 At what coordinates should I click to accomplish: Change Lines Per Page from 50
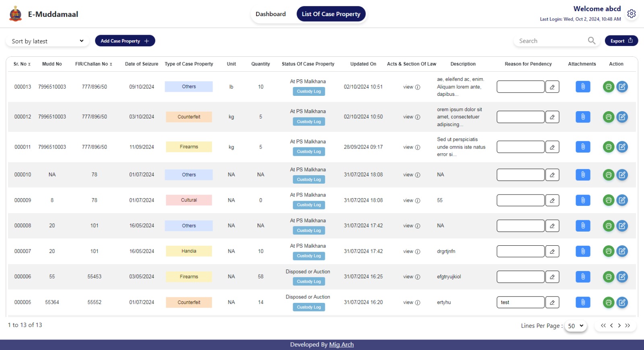(x=576, y=326)
